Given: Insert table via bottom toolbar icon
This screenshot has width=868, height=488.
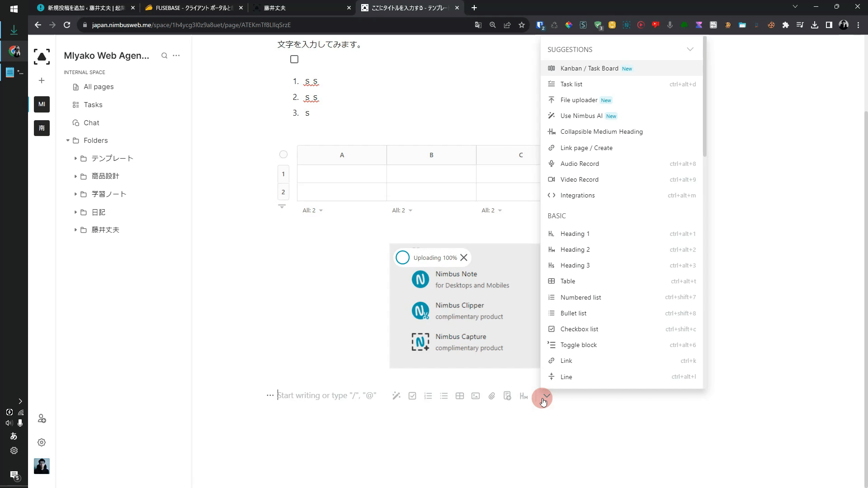Looking at the screenshot, I should 460,396.
